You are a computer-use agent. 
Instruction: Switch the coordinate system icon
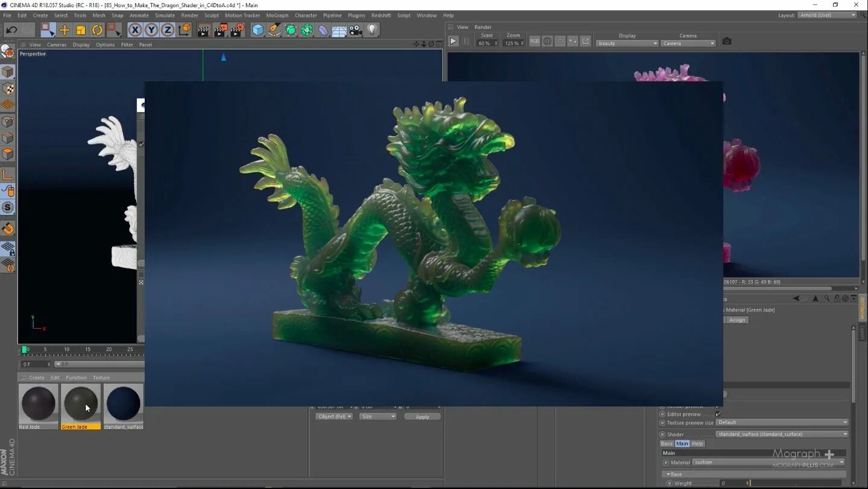pos(184,30)
